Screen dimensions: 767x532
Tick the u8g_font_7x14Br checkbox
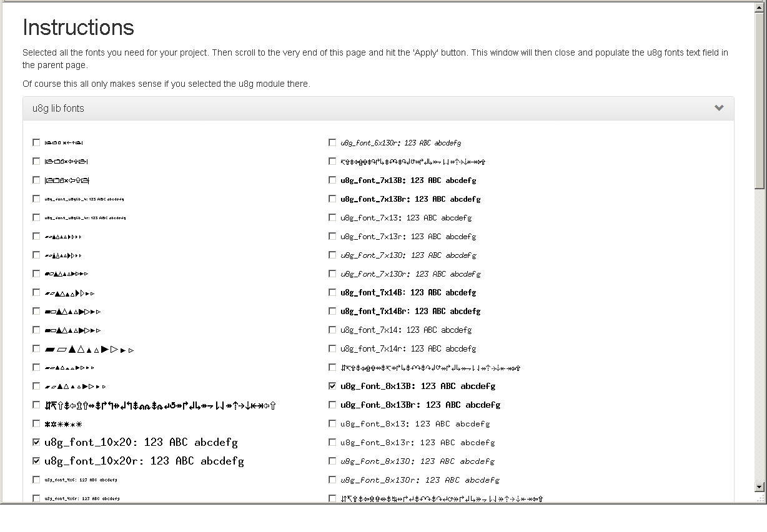click(332, 311)
